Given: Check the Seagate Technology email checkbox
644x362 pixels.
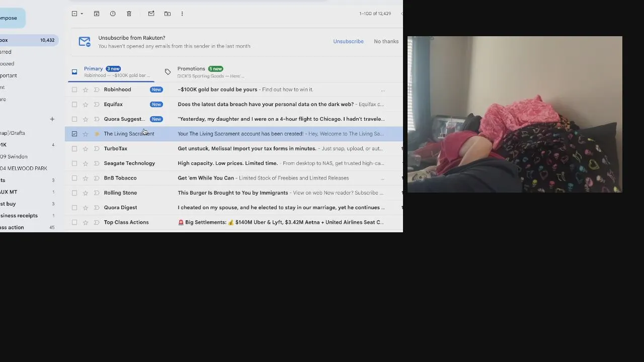Looking at the screenshot, I should tap(74, 163).
